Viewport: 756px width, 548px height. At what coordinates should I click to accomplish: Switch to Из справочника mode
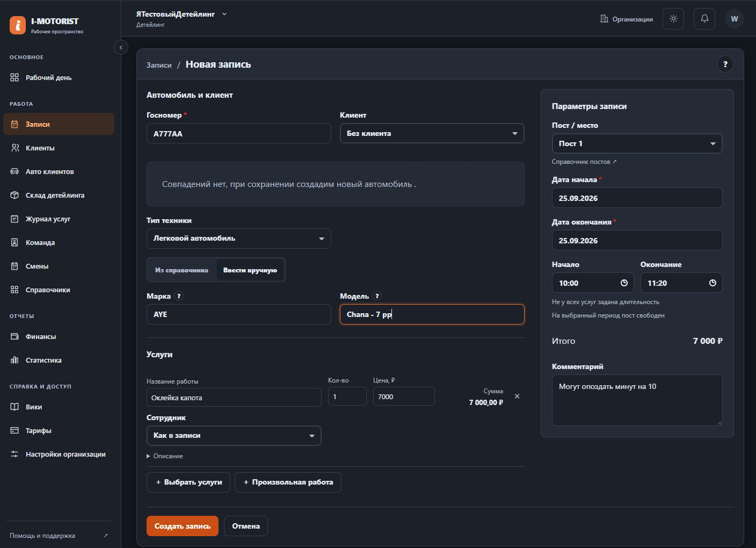point(181,270)
